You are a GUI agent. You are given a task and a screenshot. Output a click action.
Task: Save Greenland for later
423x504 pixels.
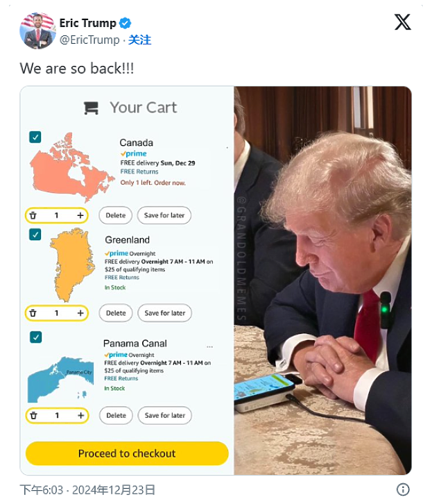165,313
